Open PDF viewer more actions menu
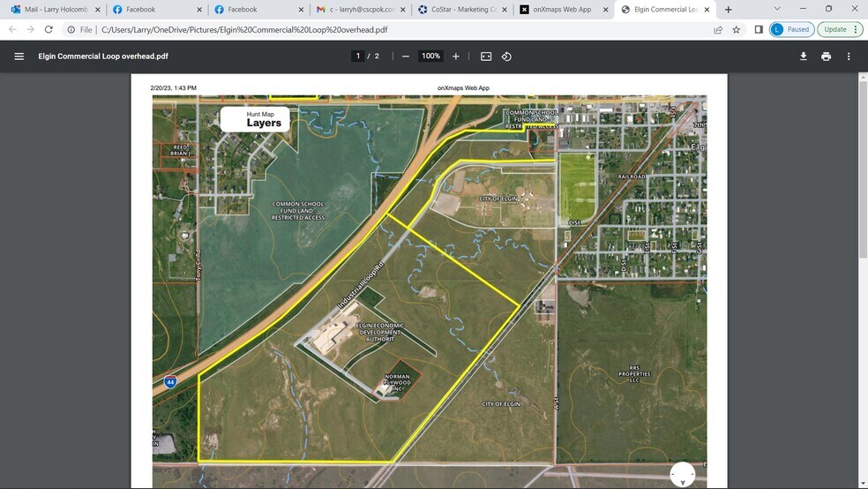Screen dimensions: 868x489 849,56
